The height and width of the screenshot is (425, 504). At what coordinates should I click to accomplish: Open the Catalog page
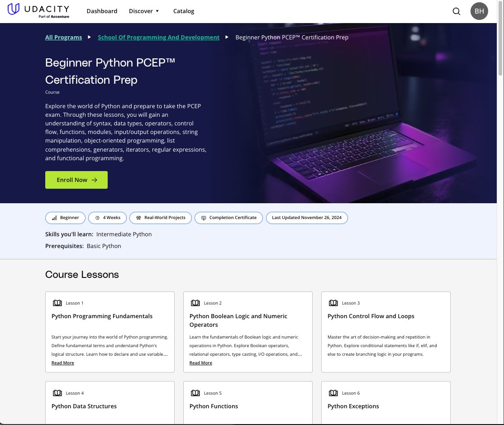[184, 11]
